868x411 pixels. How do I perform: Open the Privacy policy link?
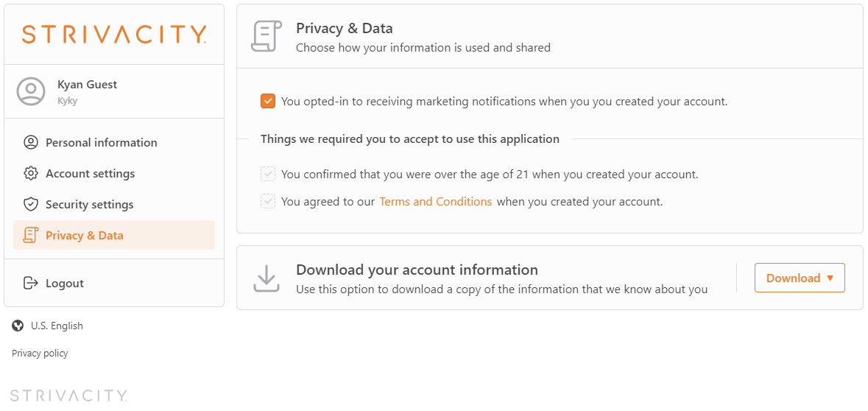tap(40, 354)
